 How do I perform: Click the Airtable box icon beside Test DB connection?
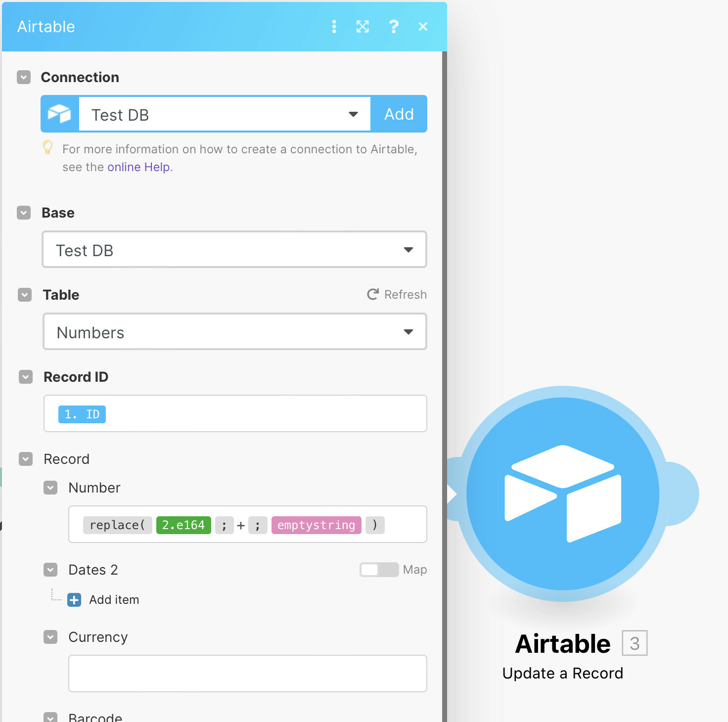[x=60, y=114]
